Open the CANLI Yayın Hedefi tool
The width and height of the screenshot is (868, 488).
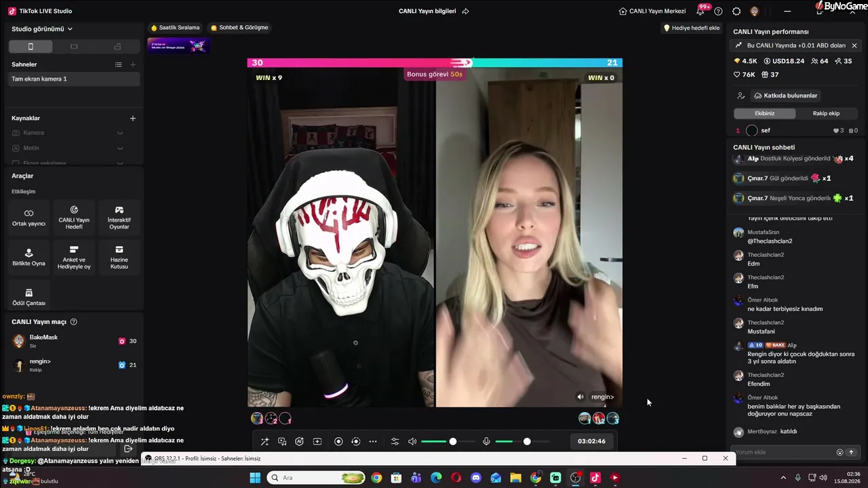pos(74,218)
